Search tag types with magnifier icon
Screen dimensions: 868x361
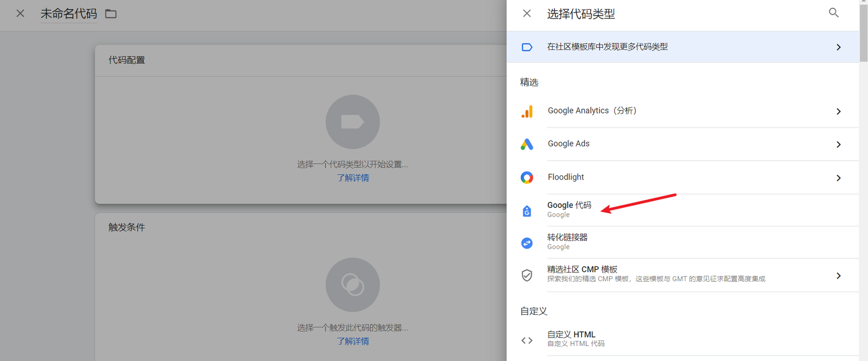pos(834,12)
